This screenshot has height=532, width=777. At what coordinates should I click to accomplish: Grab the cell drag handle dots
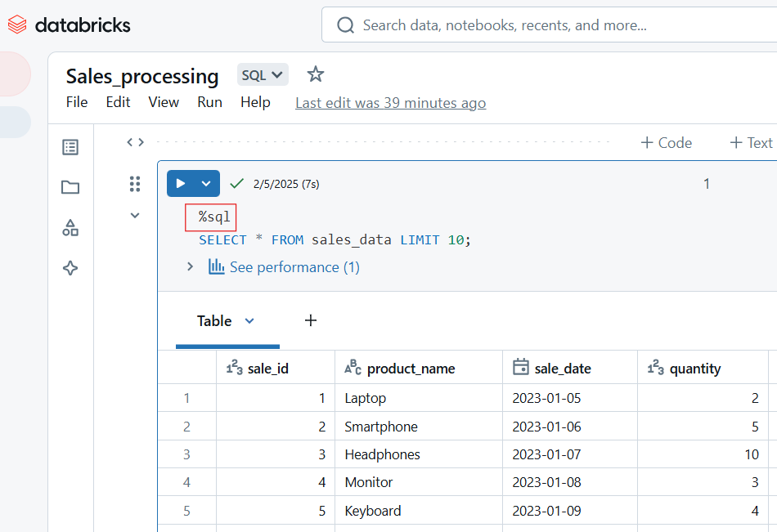click(x=135, y=184)
